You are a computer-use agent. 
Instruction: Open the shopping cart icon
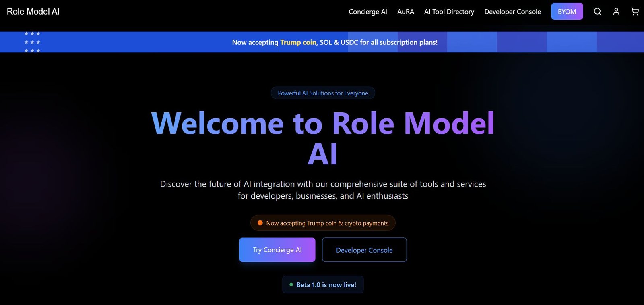coord(635,12)
